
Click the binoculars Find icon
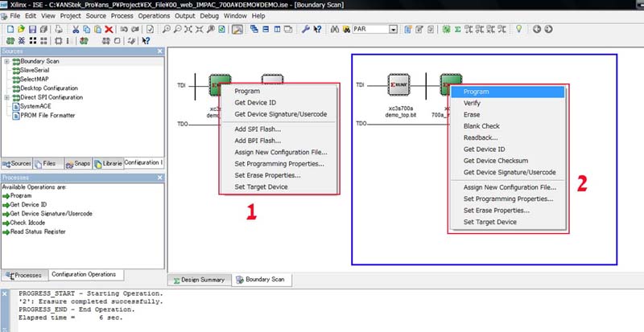click(x=335, y=29)
